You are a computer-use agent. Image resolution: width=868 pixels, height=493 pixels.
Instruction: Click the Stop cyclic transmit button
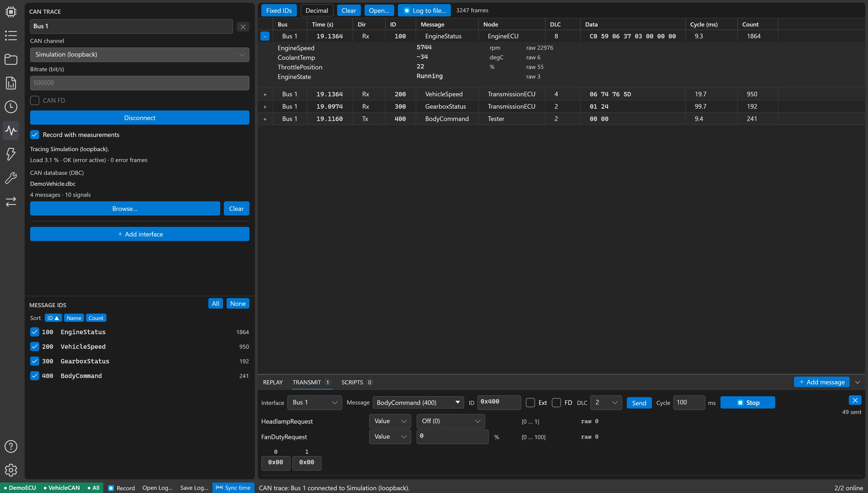pyautogui.click(x=747, y=403)
